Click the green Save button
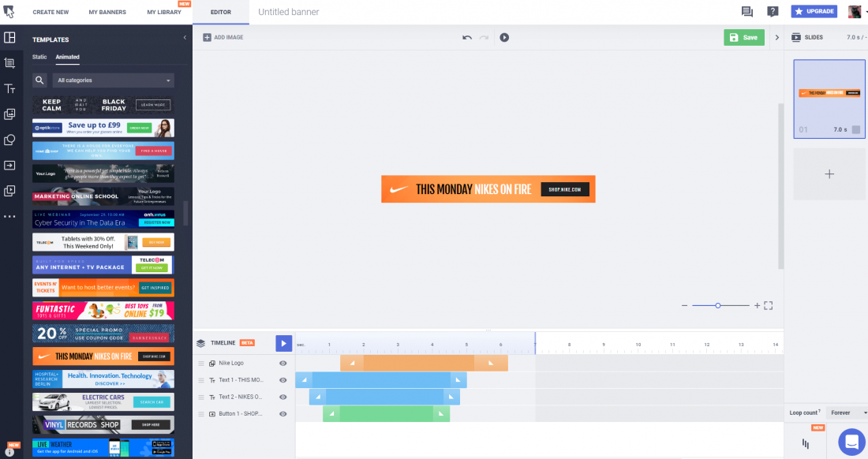This screenshot has height=459, width=868. 744,38
